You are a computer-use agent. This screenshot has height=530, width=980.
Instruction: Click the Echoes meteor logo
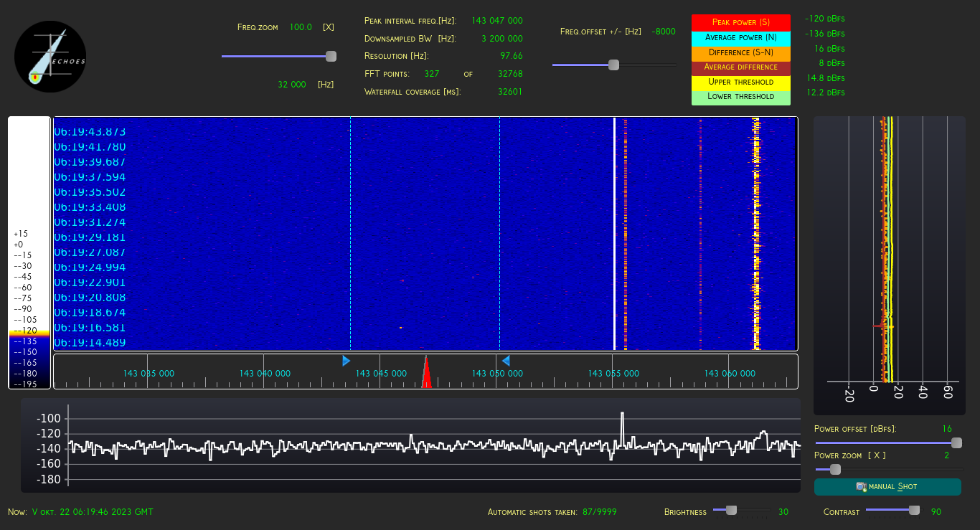(50, 56)
